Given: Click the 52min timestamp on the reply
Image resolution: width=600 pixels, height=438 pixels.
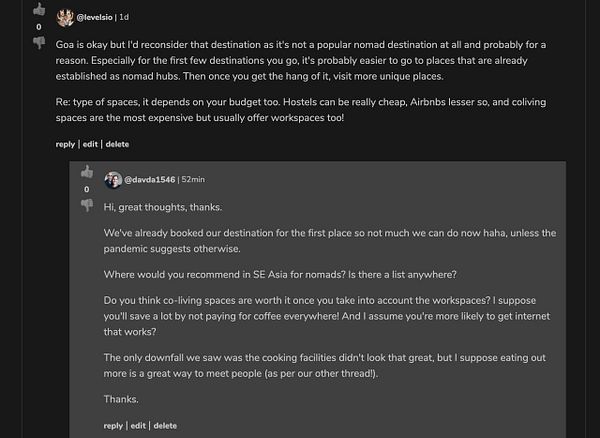Looking at the screenshot, I should (194, 180).
